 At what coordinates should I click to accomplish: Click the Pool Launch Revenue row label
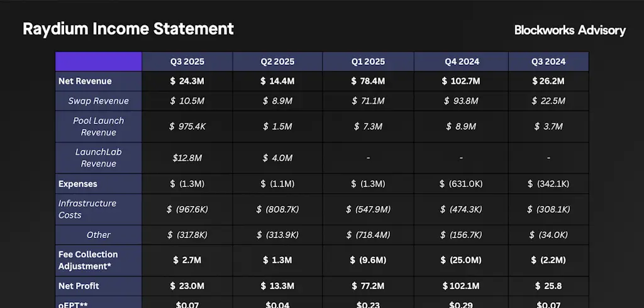(x=99, y=127)
